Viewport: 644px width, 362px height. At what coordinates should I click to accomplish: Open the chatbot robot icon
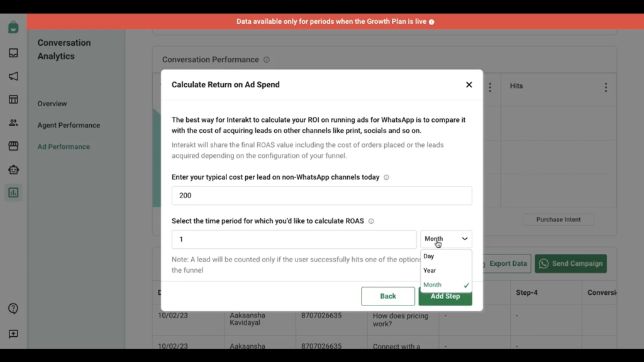[x=13, y=170]
